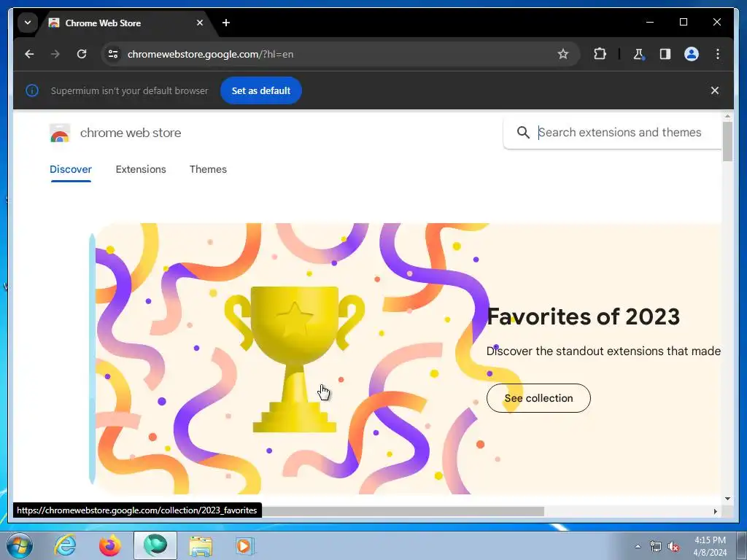Click the scroll right arrow
This screenshot has height=560, width=747.
click(x=715, y=511)
